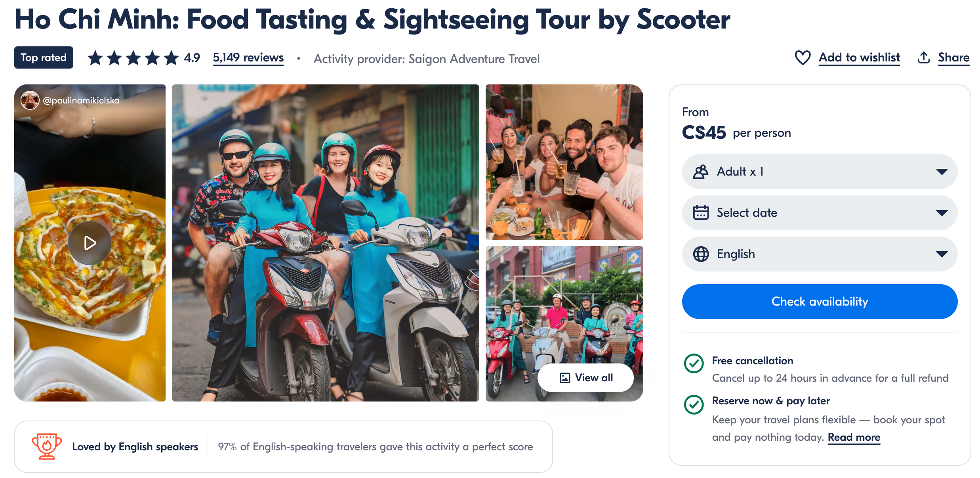The width and height of the screenshot is (980, 478).
Task: Play the @paulinamikielska food video
Action: point(90,243)
